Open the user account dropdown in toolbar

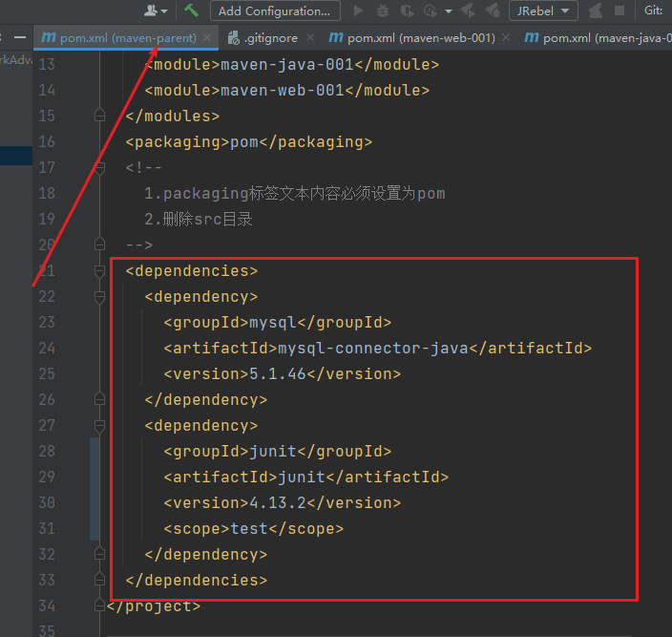click(x=156, y=11)
